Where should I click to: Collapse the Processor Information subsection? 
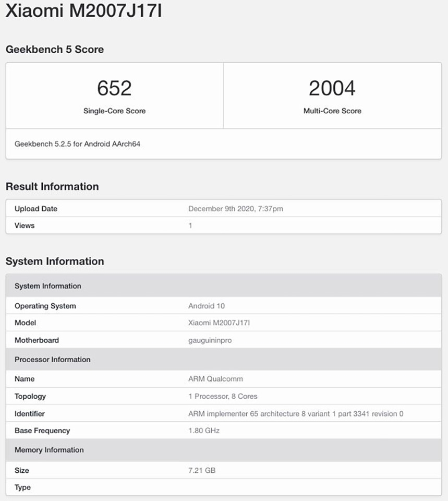52,360
